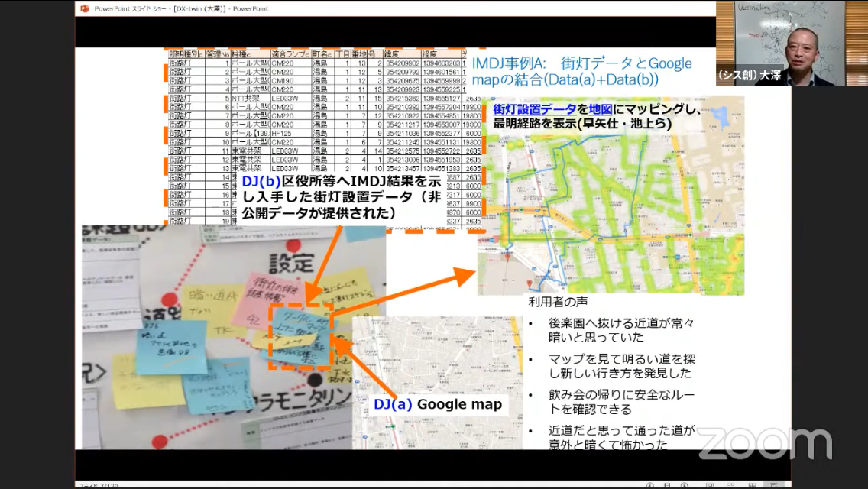Click the bullet "近道だと思って通った道が意外と暗くて怖かった"
The width and height of the screenshot is (868, 489).
[621, 438]
